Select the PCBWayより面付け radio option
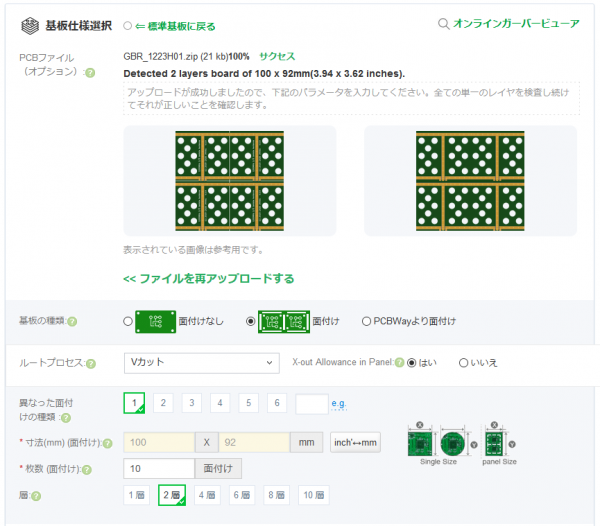This screenshot has width=600, height=526. click(366, 321)
